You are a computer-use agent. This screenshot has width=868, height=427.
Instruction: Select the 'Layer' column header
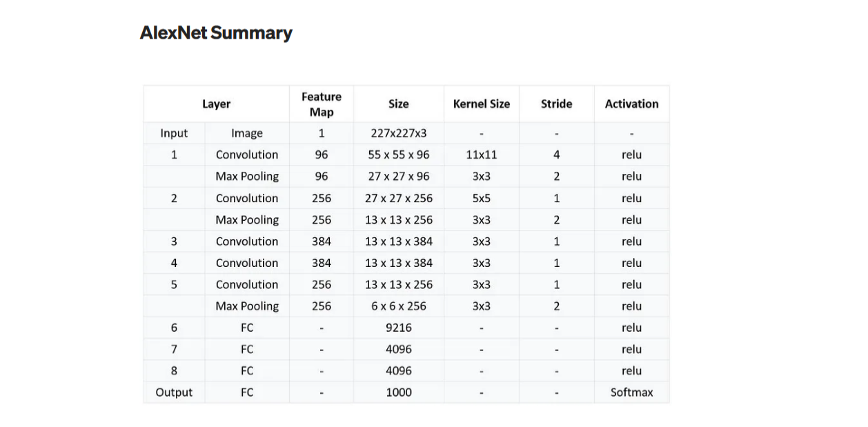[216, 104]
